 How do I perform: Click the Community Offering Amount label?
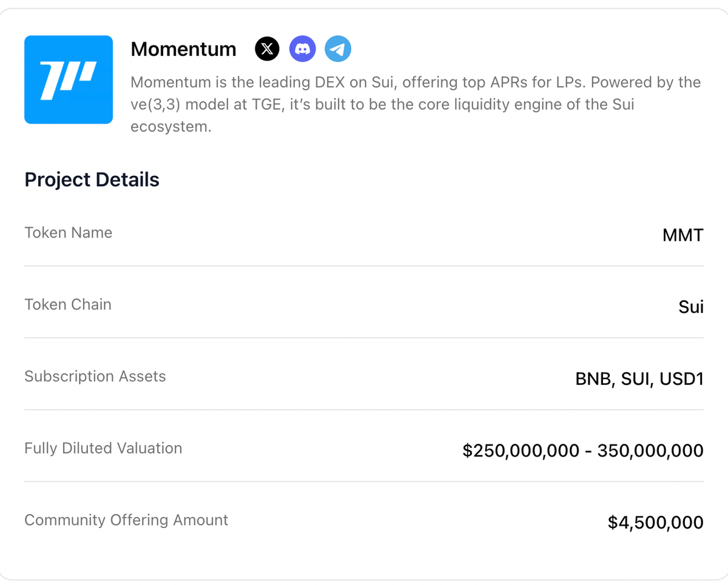[x=126, y=520]
